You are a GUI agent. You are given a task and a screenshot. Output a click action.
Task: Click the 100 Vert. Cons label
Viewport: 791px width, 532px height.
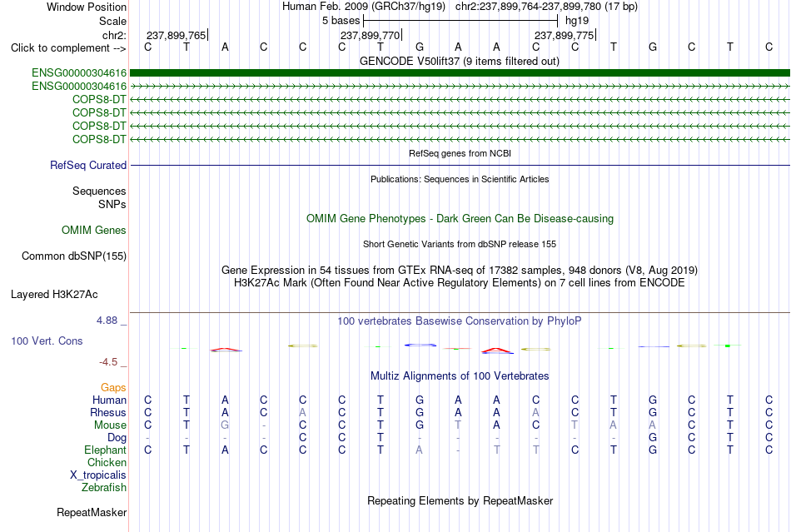pos(47,341)
